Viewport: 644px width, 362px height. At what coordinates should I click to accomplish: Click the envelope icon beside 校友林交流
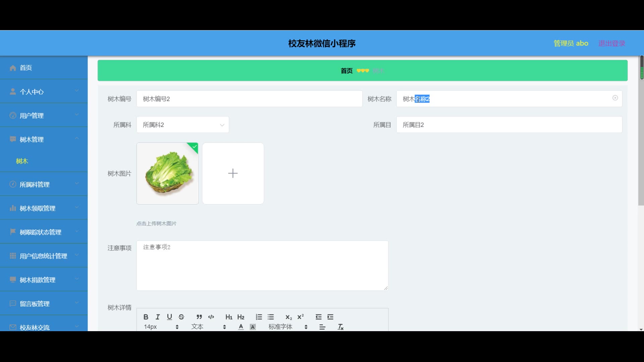(x=13, y=327)
